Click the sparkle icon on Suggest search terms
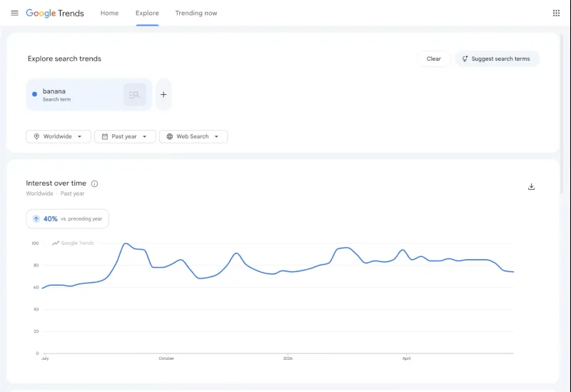571x392 pixels. point(465,59)
